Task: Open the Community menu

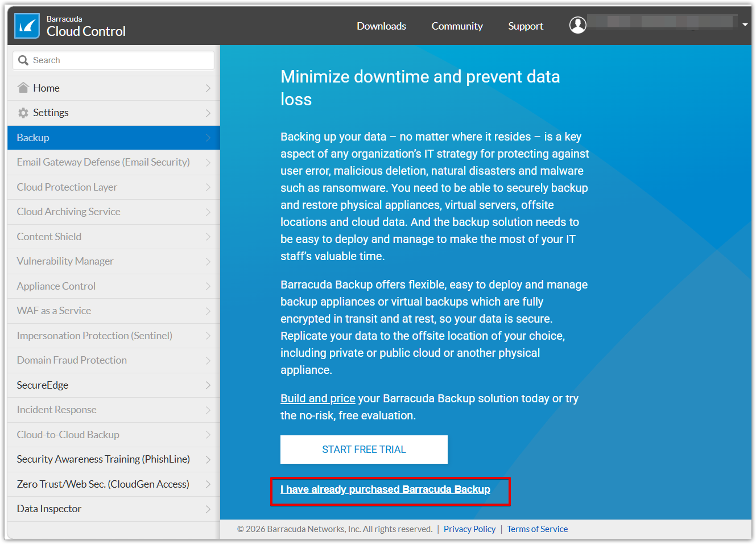Action: point(457,26)
